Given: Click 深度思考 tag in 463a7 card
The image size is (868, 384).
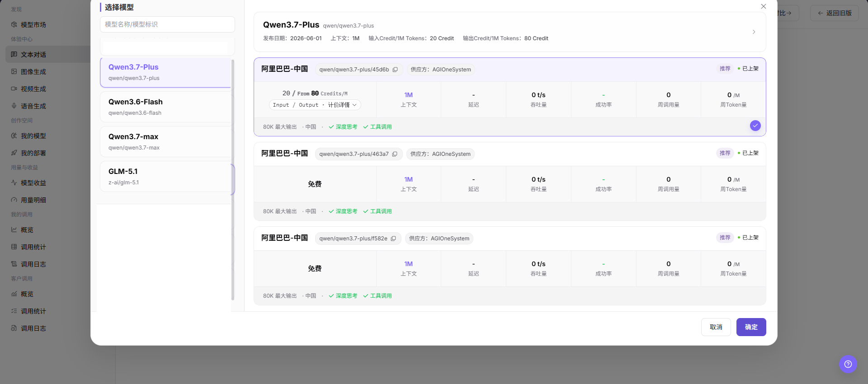Looking at the screenshot, I should point(343,211).
